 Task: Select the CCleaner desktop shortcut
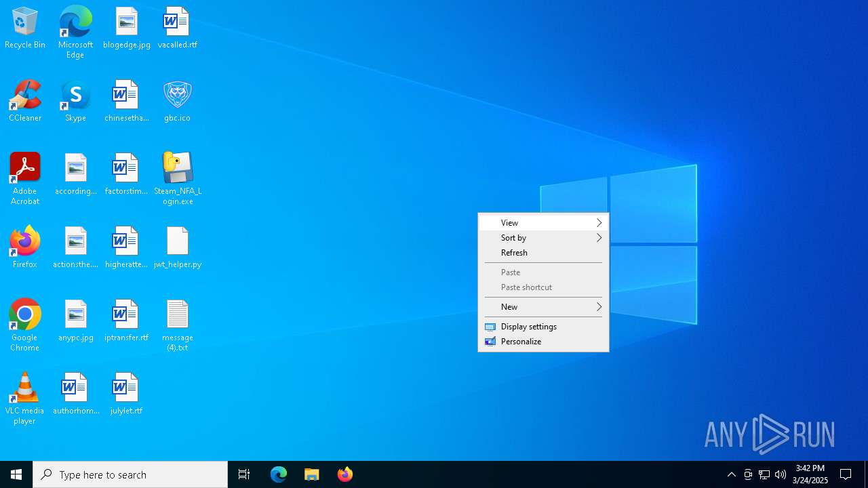click(25, 102)
